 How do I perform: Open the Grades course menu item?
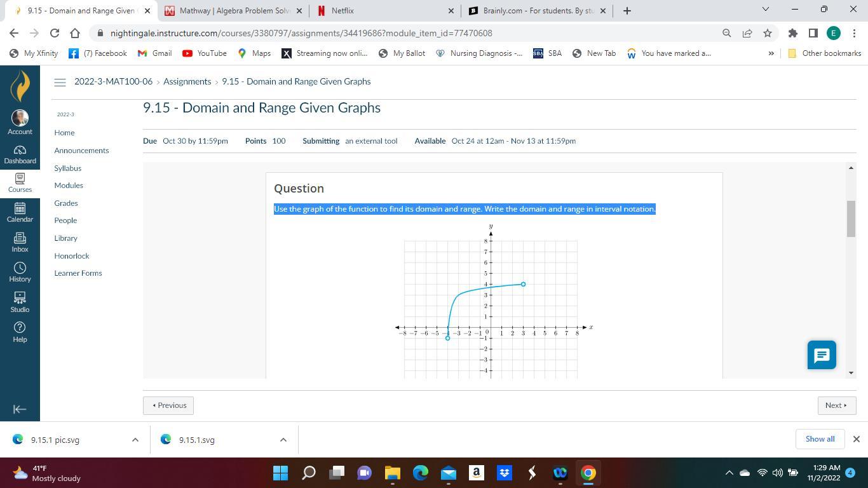(x=66, y=203)
